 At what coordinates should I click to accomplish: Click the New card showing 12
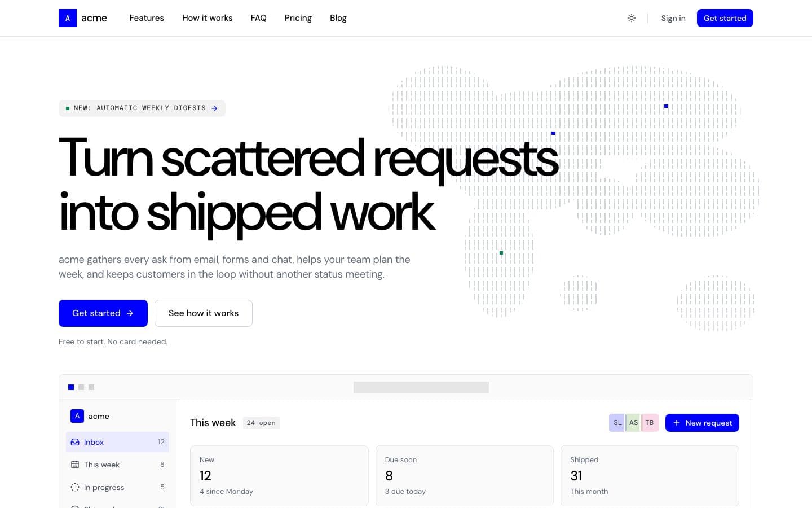[x=279, y=476]
